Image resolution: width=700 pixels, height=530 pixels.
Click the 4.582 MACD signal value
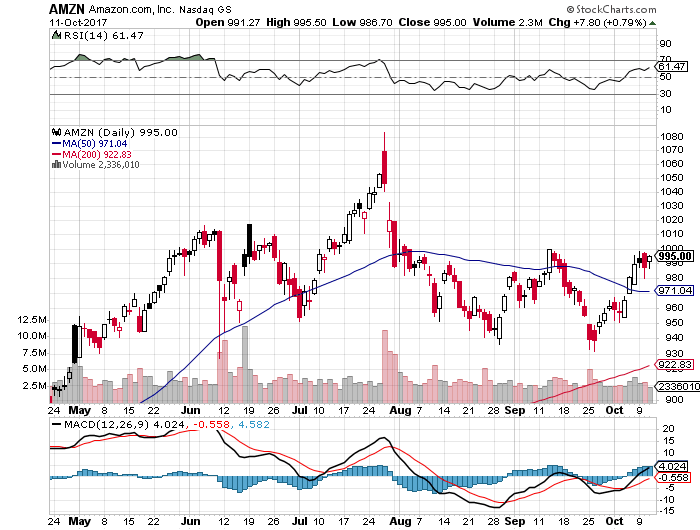pos(254,424)
